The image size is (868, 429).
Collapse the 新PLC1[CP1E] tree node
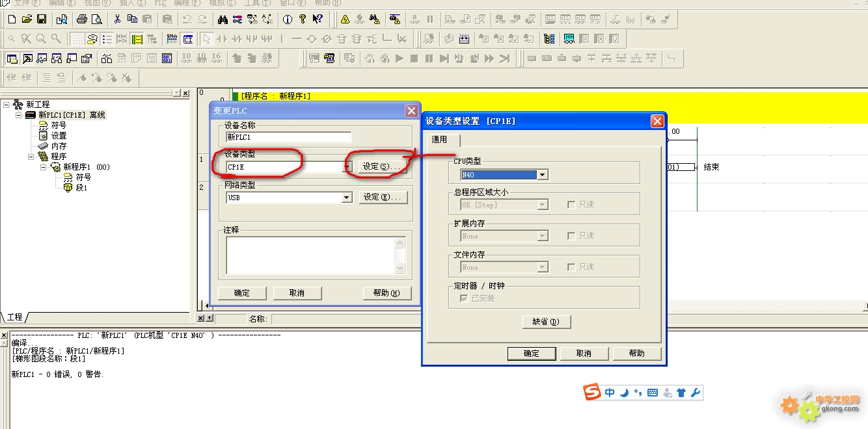18,115
